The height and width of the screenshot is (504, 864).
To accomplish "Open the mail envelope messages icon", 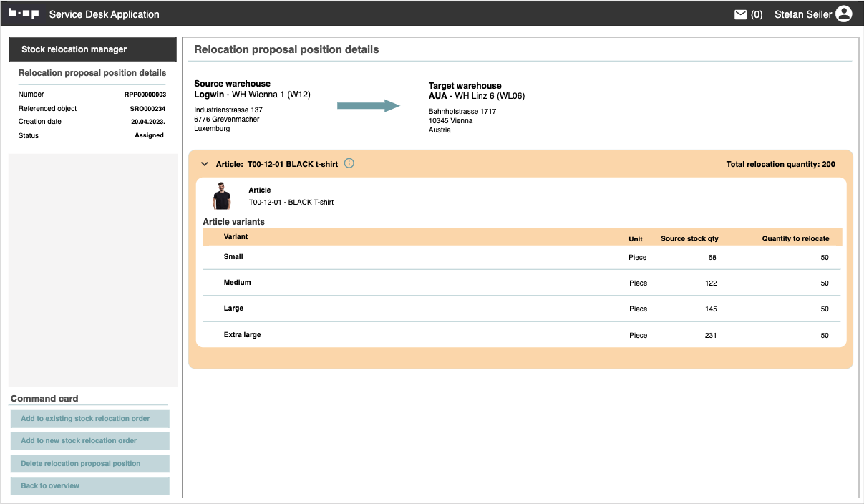I will tap(740, 14).
